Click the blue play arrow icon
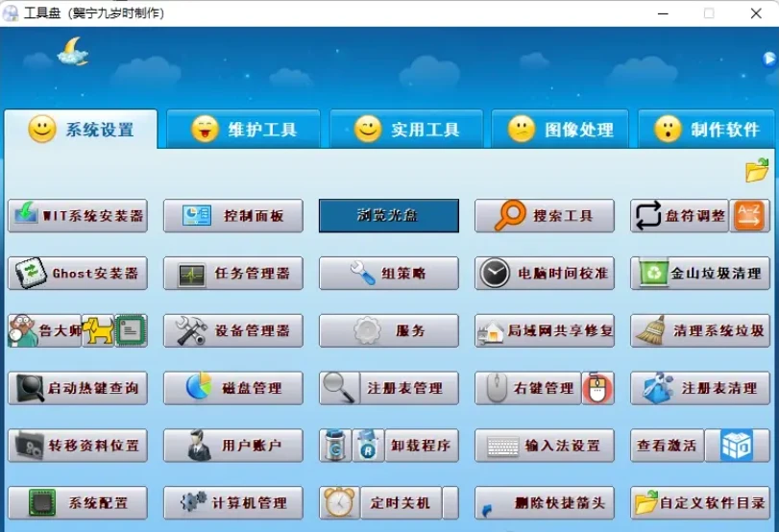Image resolution: width=779 pixels, height=532 pixels. tap(769, 60)
